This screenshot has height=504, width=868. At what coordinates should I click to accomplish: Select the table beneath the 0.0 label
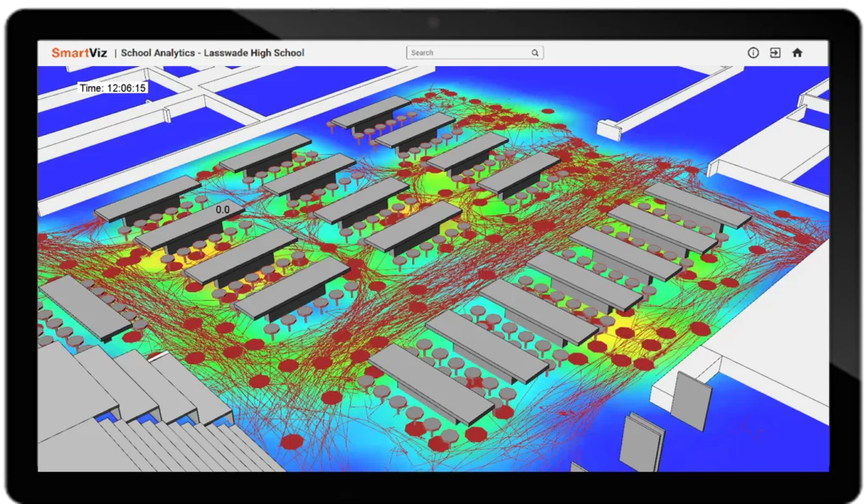[188, 226]
